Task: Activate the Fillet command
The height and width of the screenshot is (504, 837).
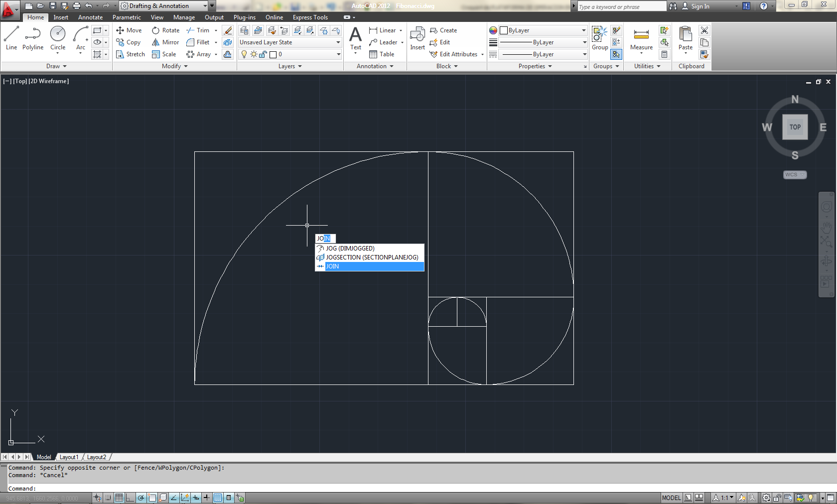Action: point(198,42)
